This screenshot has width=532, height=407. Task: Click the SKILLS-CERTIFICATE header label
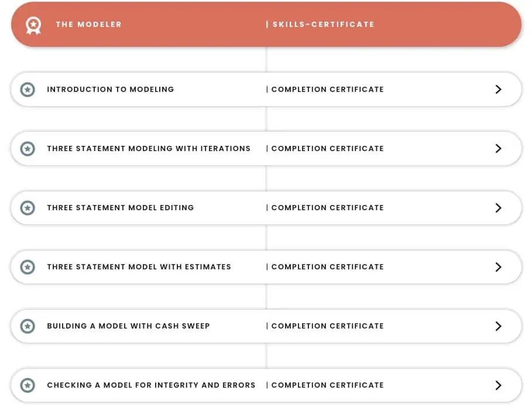point(320,25)
